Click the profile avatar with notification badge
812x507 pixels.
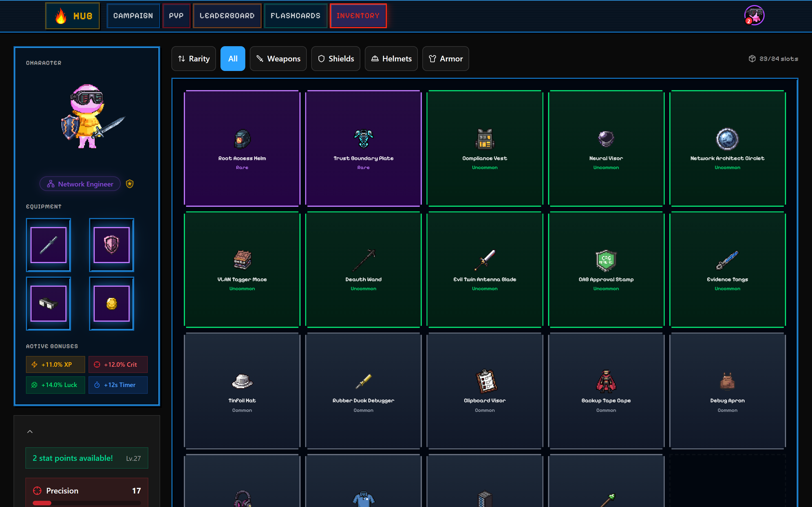coord(754,15)
